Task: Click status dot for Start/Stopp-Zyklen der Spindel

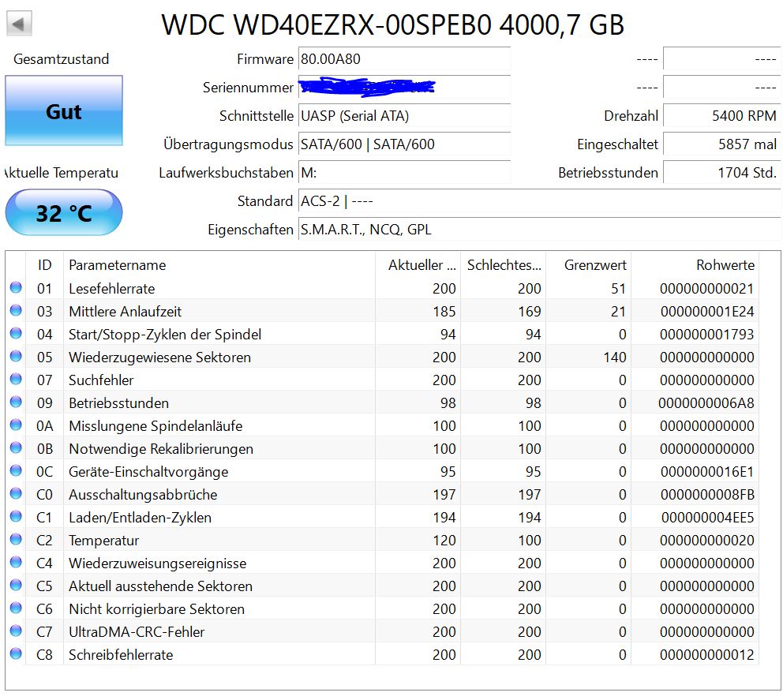Action: pos(16,334)
